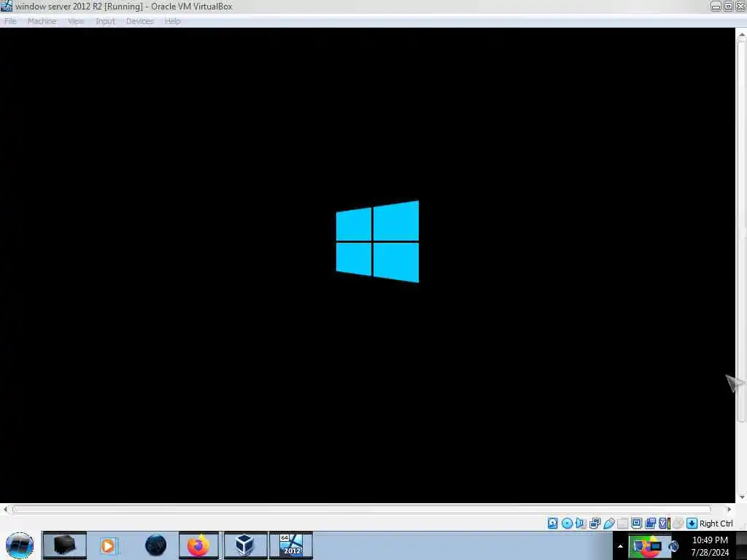Screen dimensions: 747x560
Task: Minimize the VirtualBox VM window
Action: (x=716, y=6)
